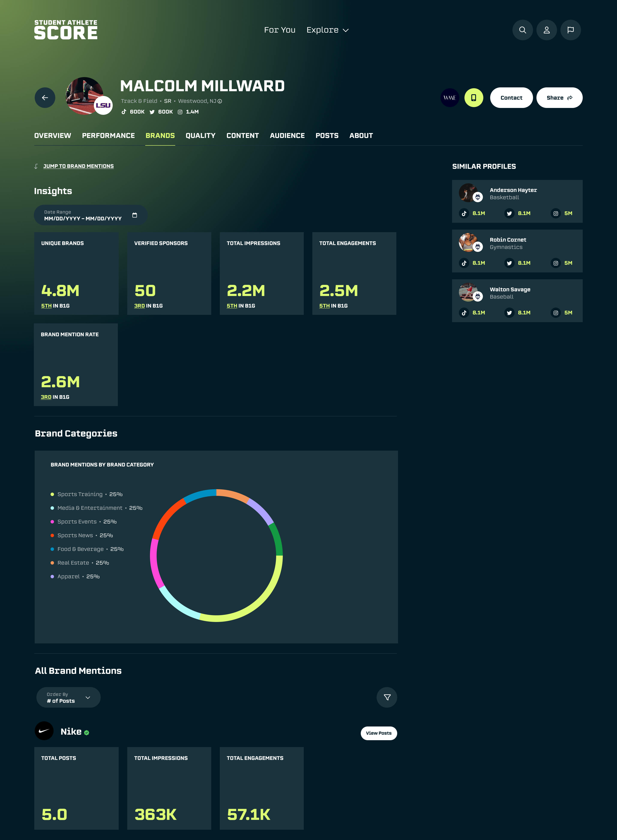Click the flag icon in header
This screenshot has width=617, height=840.
coord(570,30)
